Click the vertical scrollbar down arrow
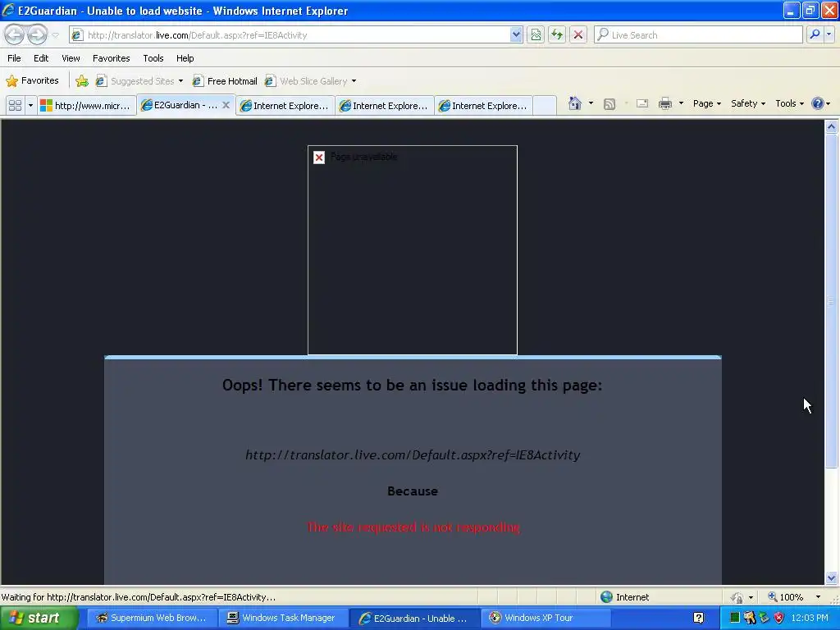This screenshot has height=630, width=840. pyautogui.click(x=832, y=577)
